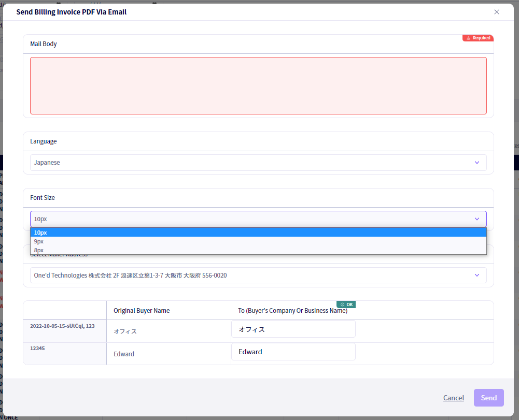Open the Language dropdown showing Japanese
The height and width of the screenshot is (420, 519).
point(258,163)
